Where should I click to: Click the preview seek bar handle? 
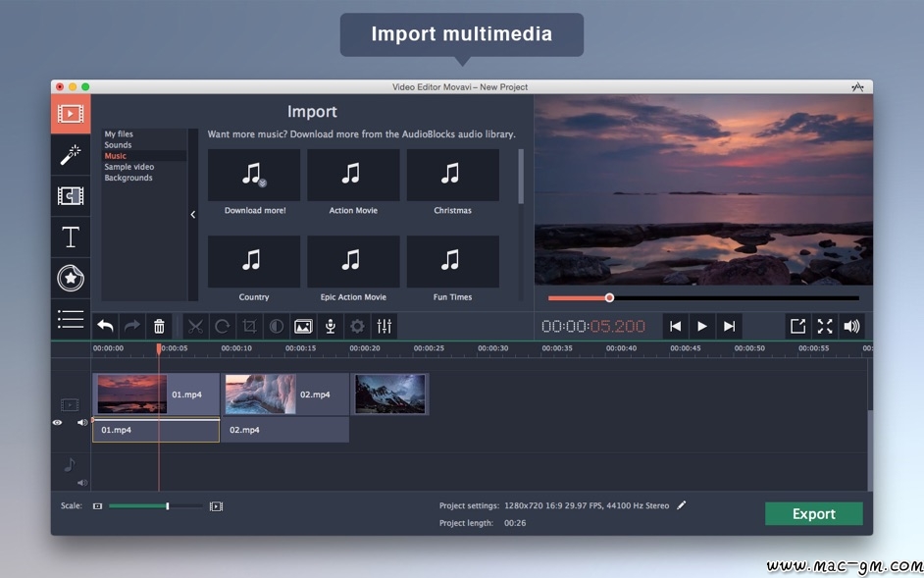tap(609, 298)
